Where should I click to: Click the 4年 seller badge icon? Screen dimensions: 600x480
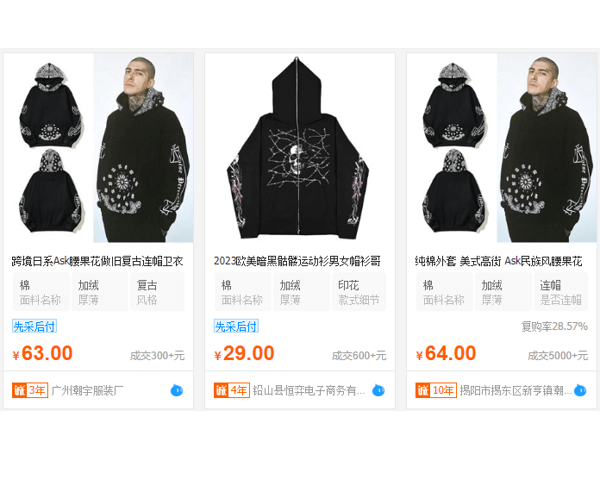click(x=232, y=390)
